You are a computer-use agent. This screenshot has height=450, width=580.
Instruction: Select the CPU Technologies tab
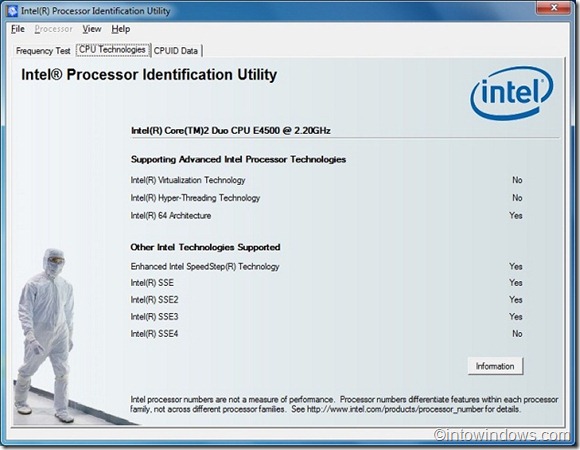coord(112,50)
